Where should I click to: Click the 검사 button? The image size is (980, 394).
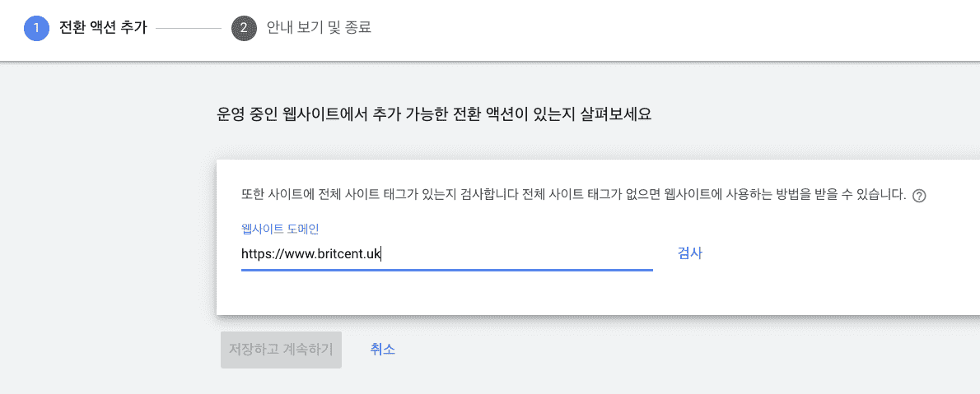tap(689, 253)
